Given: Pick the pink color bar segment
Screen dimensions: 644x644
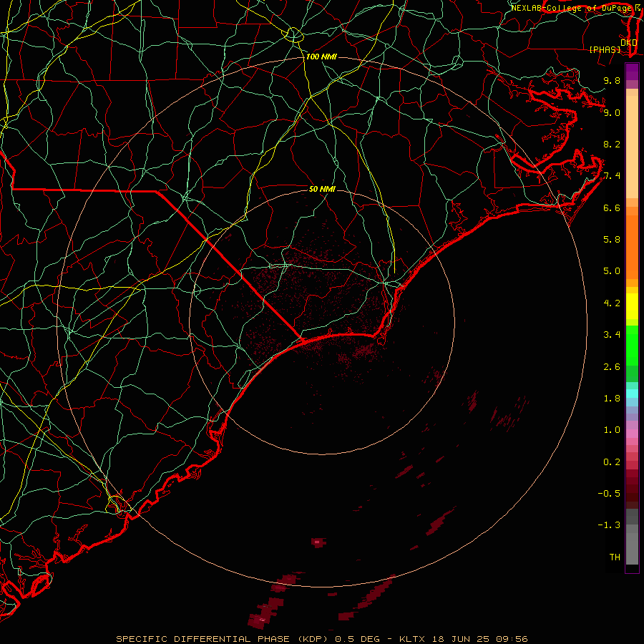Looking at the screenshot, I should click(632, 434).
